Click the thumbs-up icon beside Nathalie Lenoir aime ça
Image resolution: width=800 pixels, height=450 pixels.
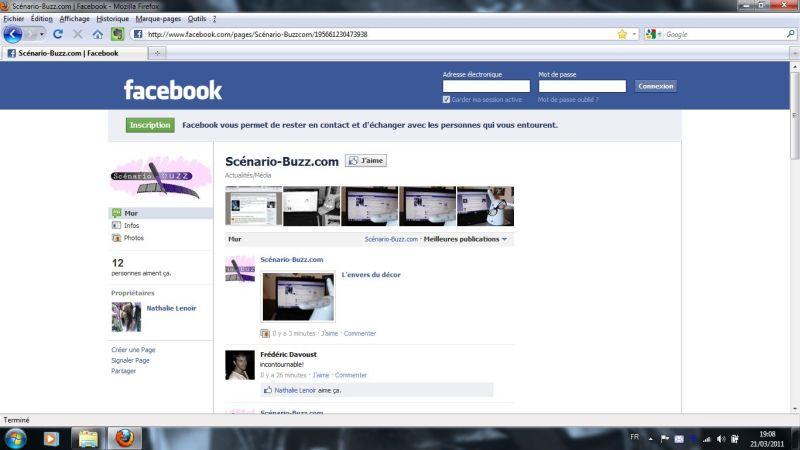[268, 390]
